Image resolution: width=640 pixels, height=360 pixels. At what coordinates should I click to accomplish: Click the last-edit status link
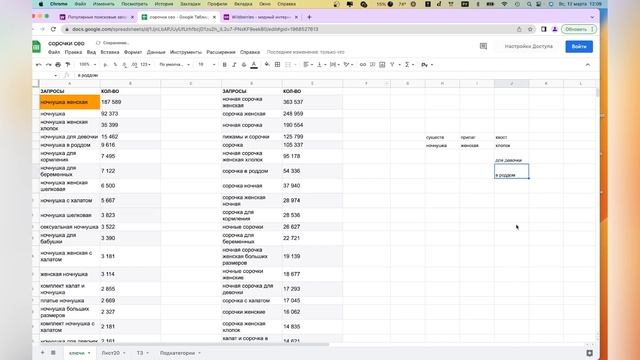tap(305, 52)
